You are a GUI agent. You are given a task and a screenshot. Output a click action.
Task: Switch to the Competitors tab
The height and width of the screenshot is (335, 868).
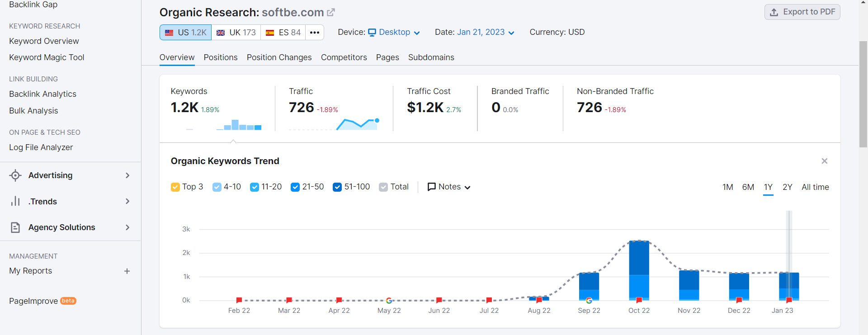point(344,57)
